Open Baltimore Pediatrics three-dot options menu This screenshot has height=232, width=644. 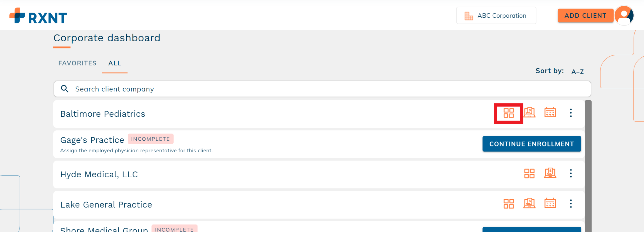coord(571,113)
